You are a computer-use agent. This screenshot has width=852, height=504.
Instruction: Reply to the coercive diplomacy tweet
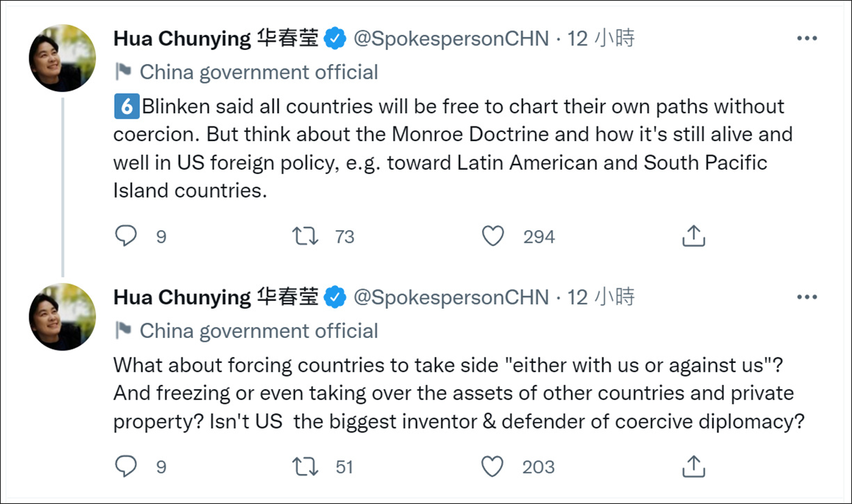point(126,466)
